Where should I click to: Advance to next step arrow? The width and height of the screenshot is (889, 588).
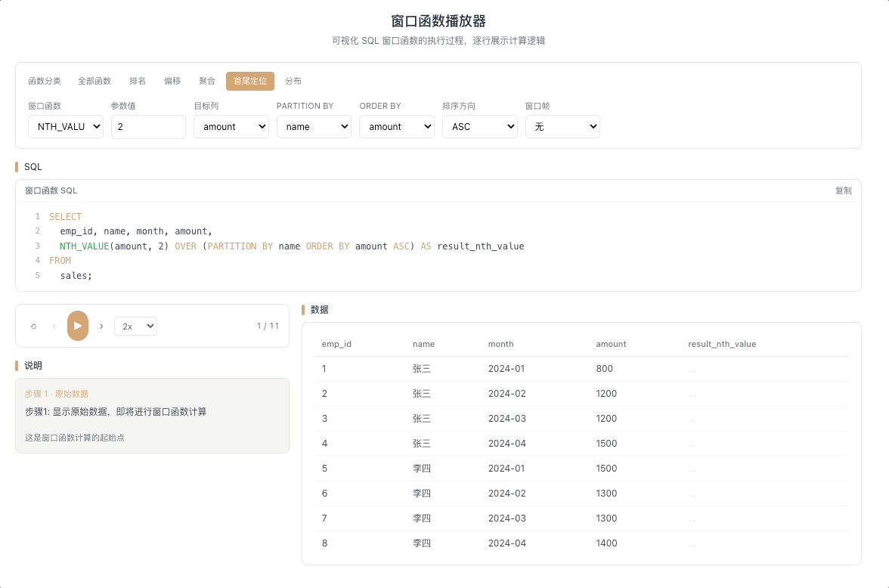[x=101, y=326]
